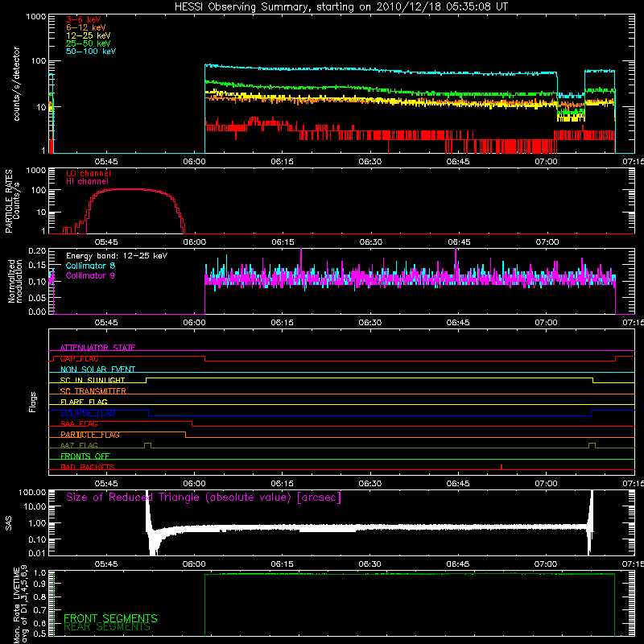Click the LO channel legend label
The image size is (644, 644).
pyautogui.click(x=89, y=173)
